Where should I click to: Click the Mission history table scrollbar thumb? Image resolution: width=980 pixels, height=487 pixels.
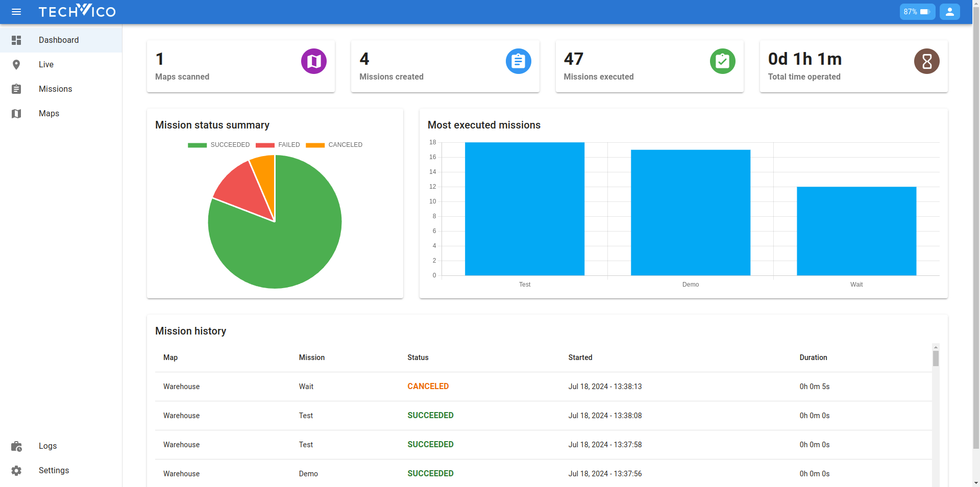936,358
